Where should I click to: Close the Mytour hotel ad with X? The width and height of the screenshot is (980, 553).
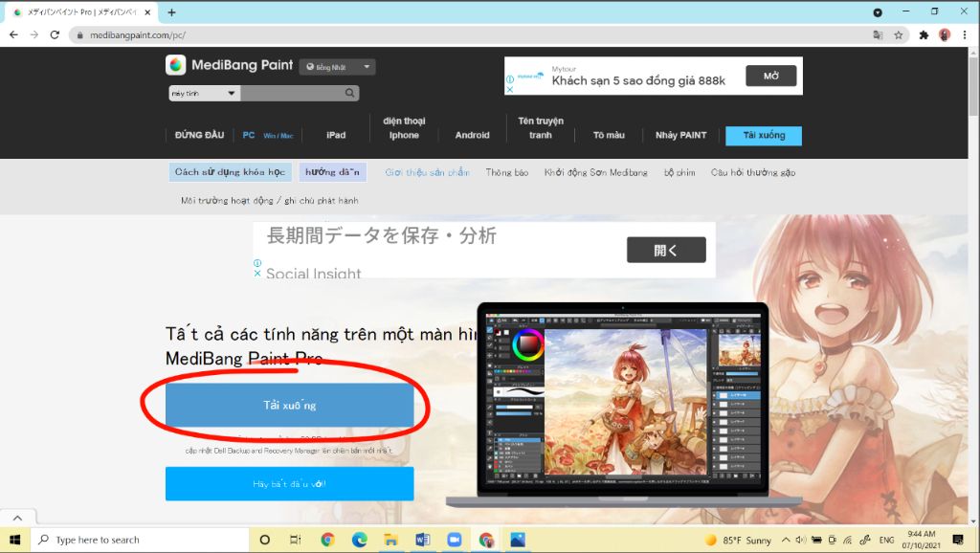[x=509, y=89]
